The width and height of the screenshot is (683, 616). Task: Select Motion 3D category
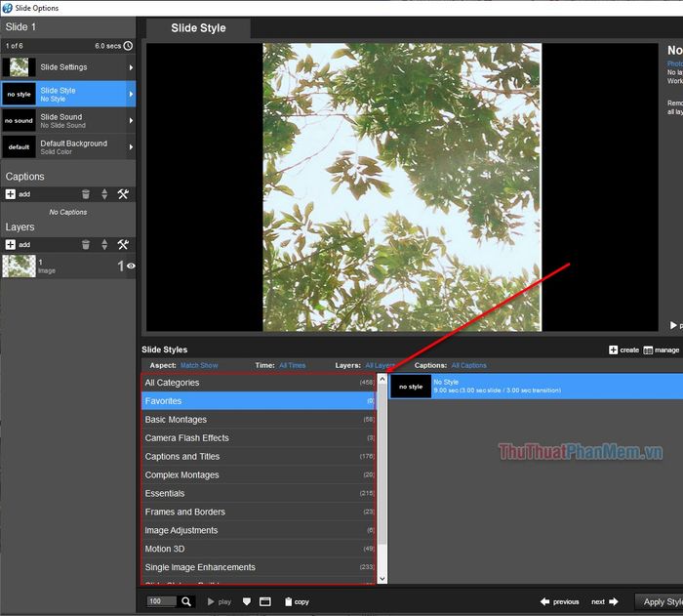click(259, 550)
